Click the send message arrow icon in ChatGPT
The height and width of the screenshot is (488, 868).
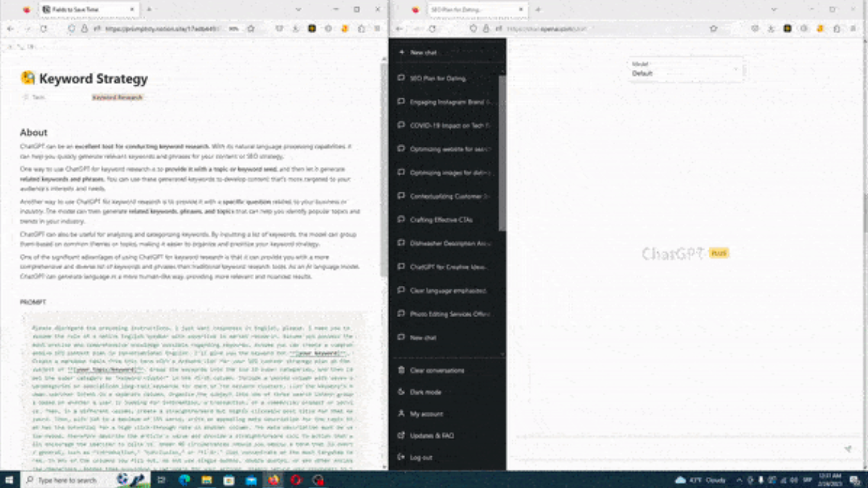tap(848, 449)
